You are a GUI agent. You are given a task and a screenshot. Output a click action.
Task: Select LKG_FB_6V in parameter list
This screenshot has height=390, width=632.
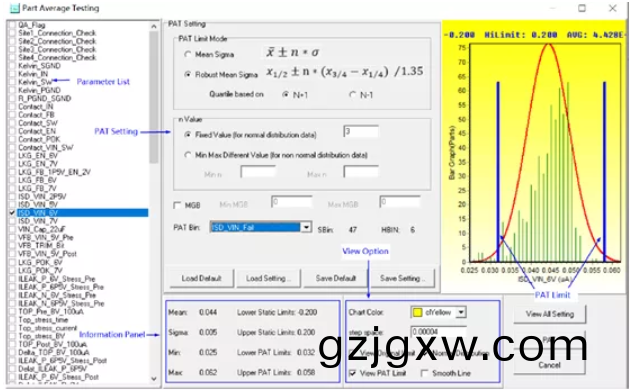pos(37,180)
